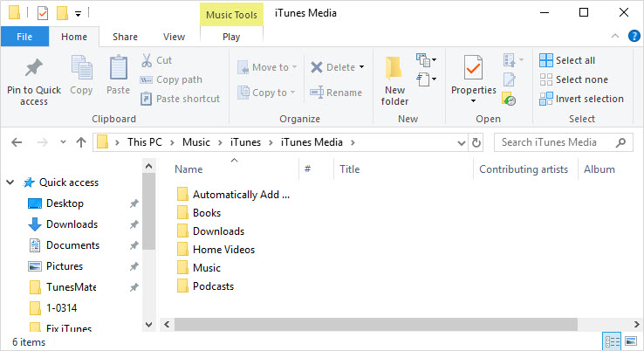
Task: Switch to the Home ribbon tab
Action: click(74, 37)
